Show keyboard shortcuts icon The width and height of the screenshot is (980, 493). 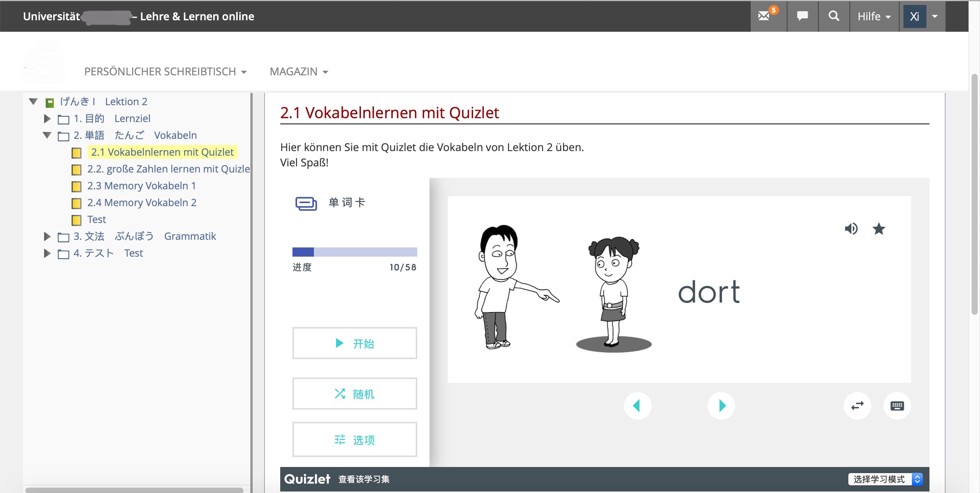point(897,405)
